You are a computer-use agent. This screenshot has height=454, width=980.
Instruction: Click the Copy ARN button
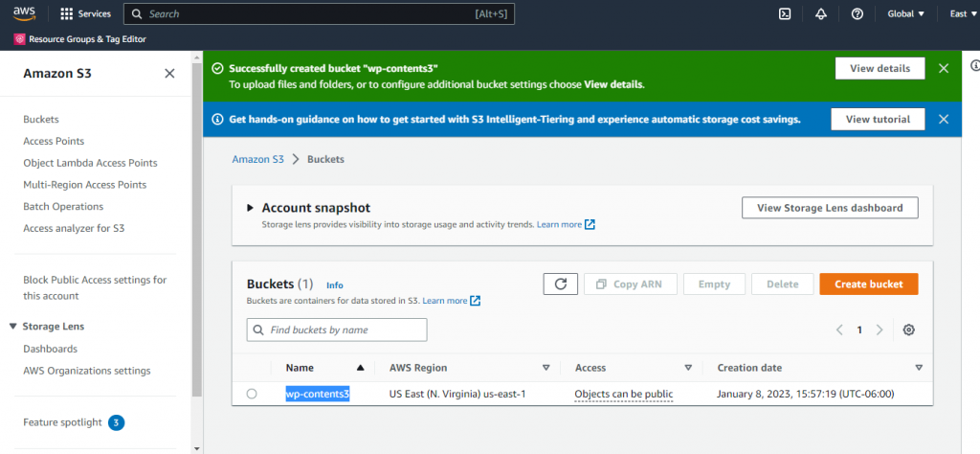click(x=631, y=284)
